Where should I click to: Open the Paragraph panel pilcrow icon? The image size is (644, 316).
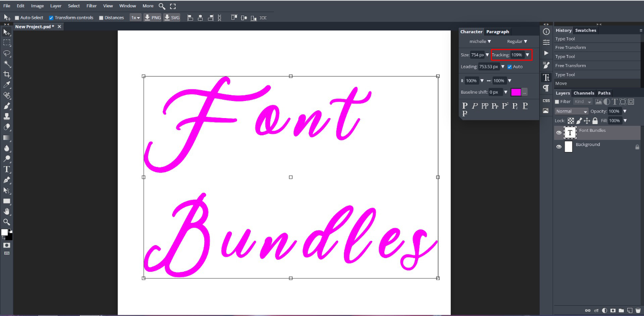pyautogui.click(x=546, y=88)
